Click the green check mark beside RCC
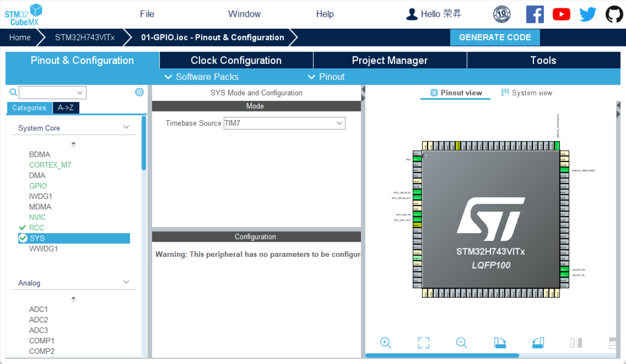This screenshot has width=626, height=364. coord(22,228)
